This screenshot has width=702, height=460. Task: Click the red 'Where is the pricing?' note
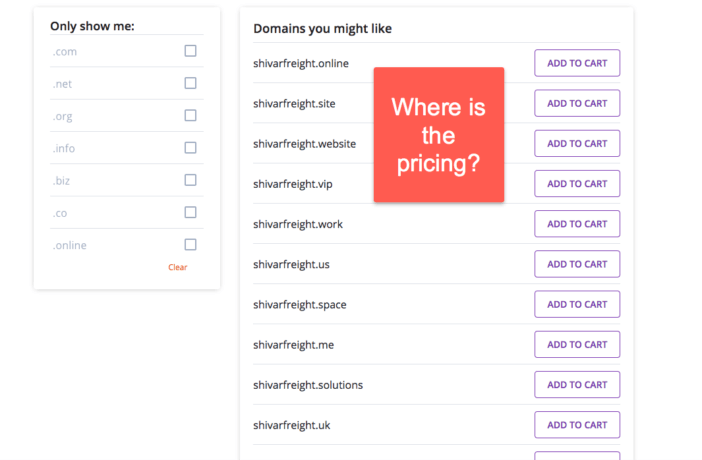[439, 135]
